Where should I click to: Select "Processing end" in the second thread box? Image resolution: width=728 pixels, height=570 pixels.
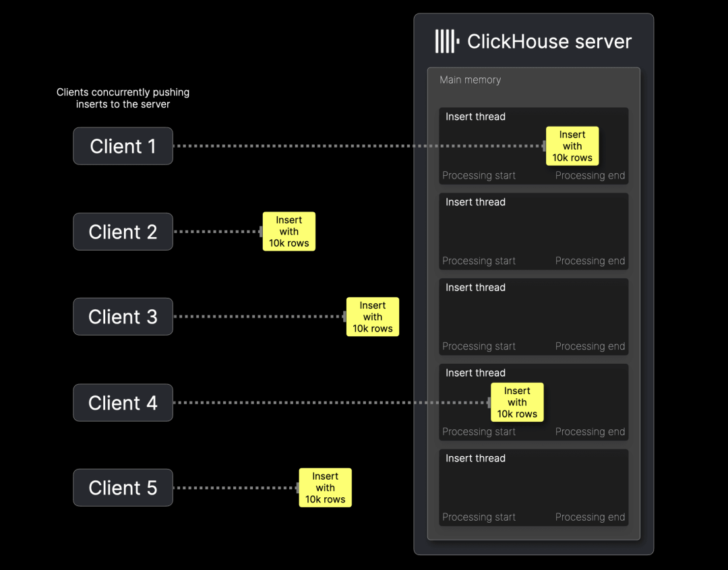tap(590, 261)
